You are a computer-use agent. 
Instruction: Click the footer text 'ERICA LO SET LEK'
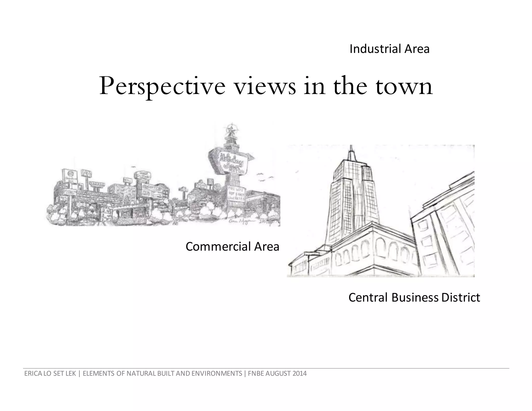click(x=50, y=374)
